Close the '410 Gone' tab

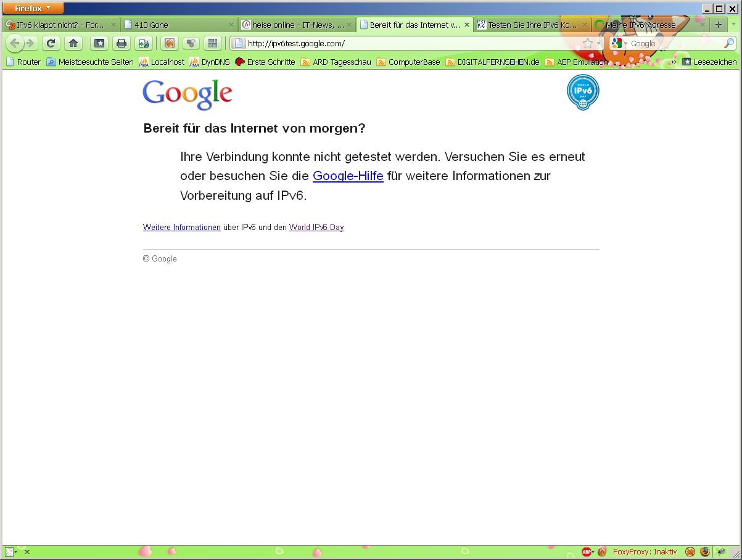click(x=232, y=25)
